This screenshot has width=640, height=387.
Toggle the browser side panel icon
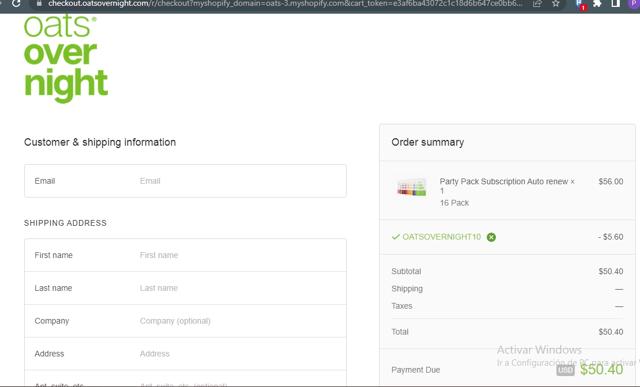pos(616,4)
